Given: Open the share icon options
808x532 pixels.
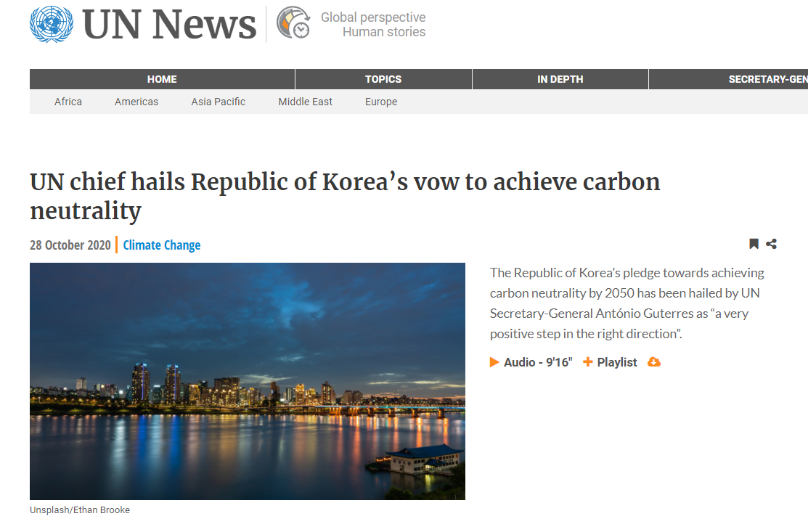Looking at the screenshot, I should coord(771,244).
